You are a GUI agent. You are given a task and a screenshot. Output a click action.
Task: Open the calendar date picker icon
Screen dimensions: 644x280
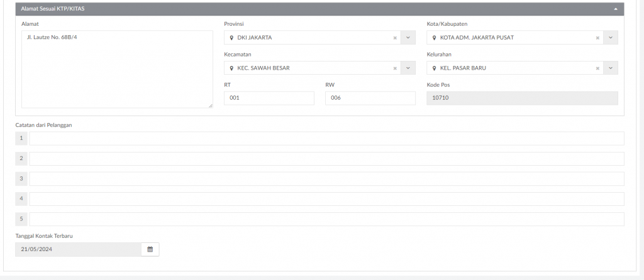tap(150, 249)
